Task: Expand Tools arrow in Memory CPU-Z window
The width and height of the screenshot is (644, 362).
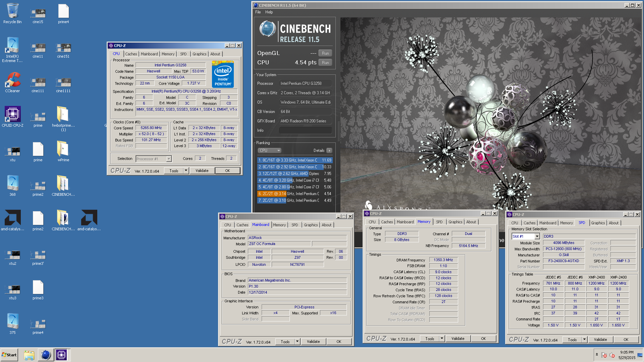Action: (442, 339)
